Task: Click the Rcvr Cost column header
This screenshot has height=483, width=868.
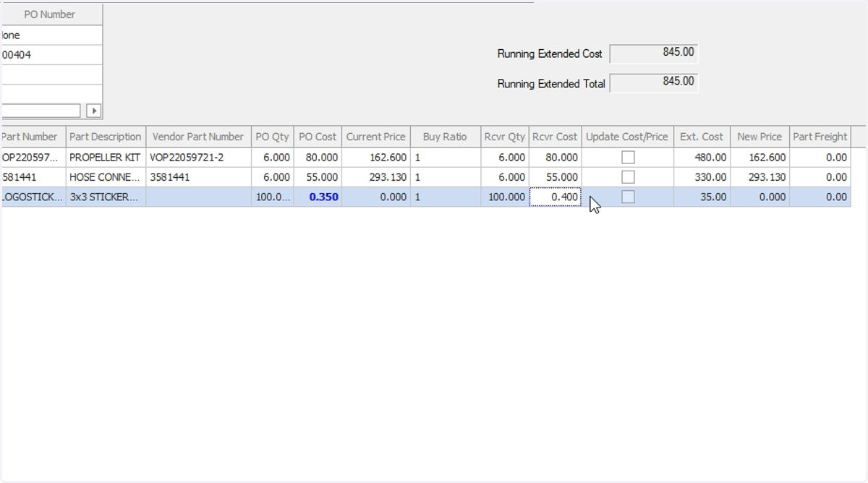Action: point(555,137)
